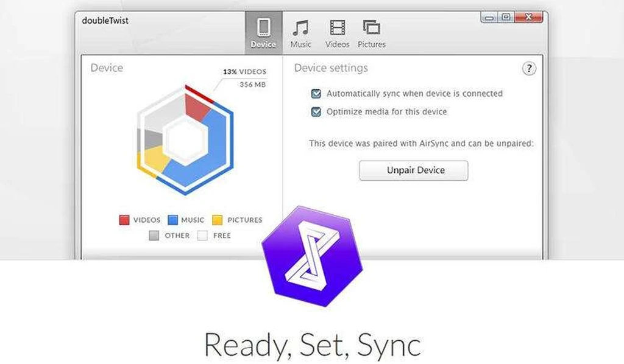Click the gray Other legend swatch

click(154, 236)
